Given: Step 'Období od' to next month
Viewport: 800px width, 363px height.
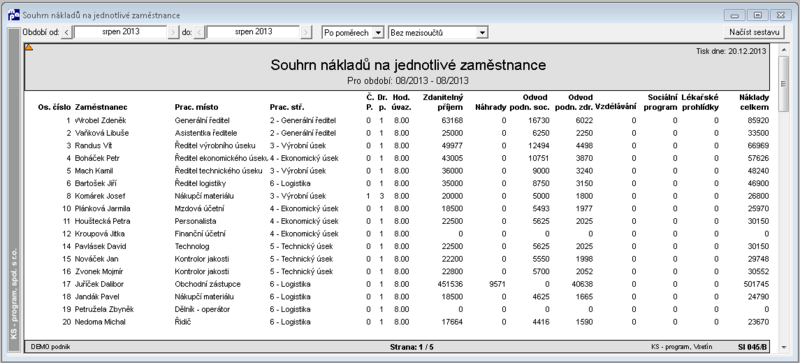Looking at the screenshot, I should tap(173, 33).
